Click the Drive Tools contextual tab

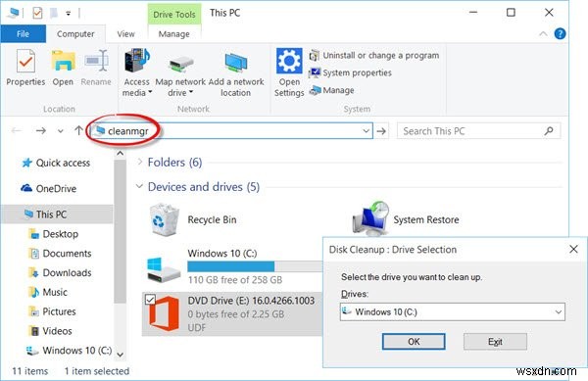174,15
